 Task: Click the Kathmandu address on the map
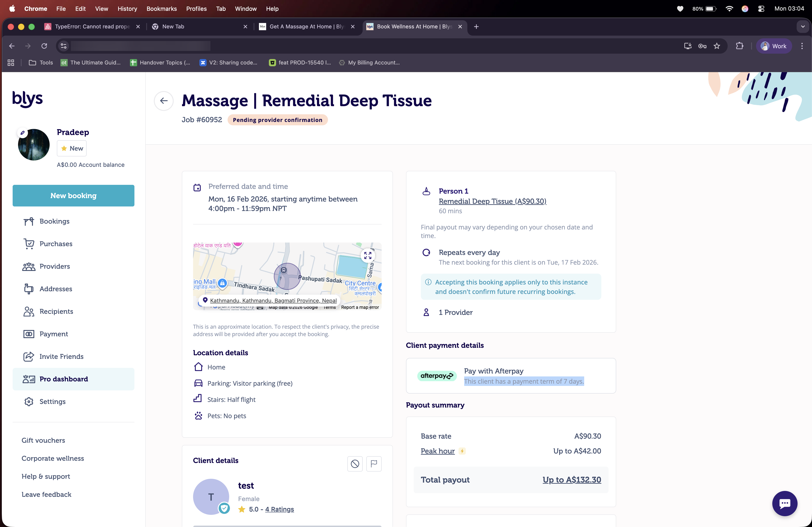273,300
